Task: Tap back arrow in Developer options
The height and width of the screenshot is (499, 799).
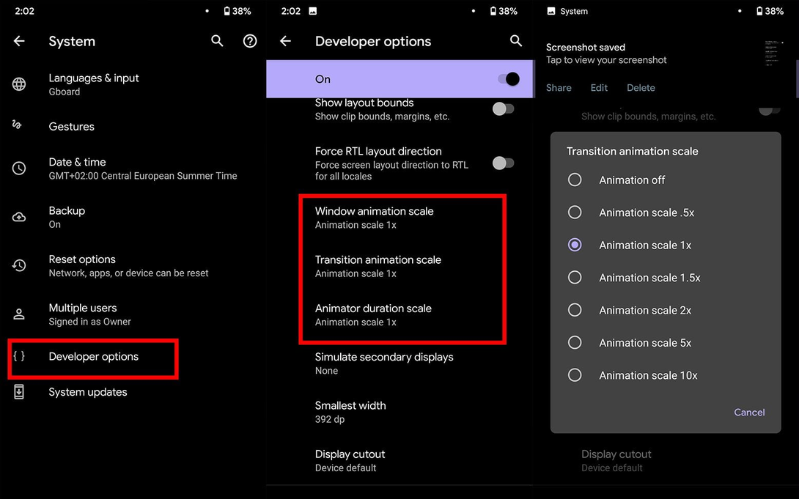Action: [285, 41]
